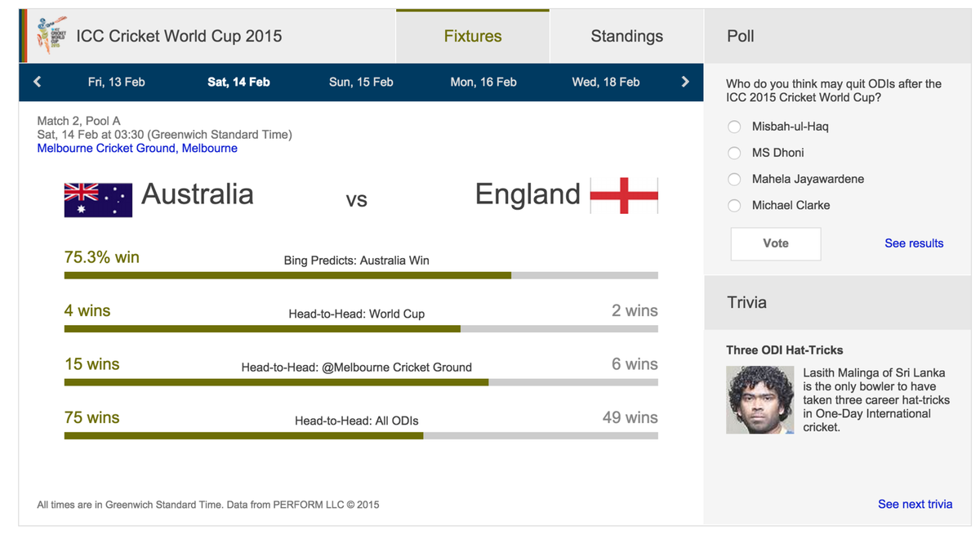980x539 pixels.
Task: Click the England flag
Action: (623, 195)
